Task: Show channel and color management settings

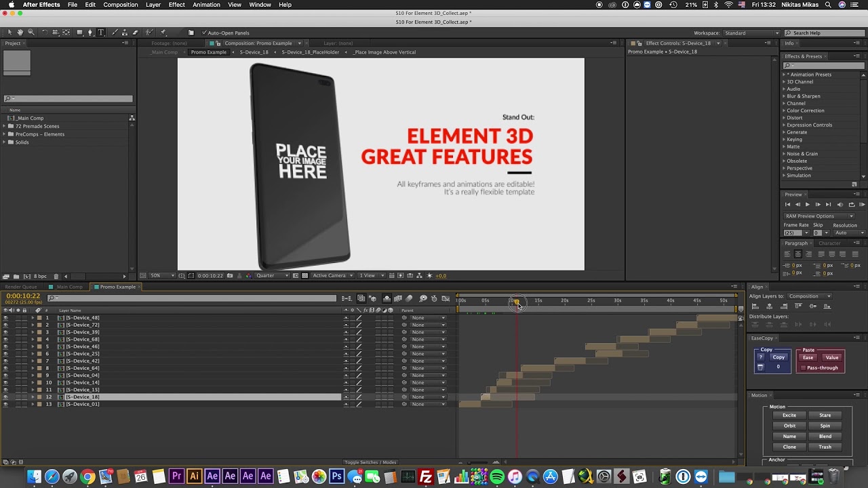Action: point(248,276)
